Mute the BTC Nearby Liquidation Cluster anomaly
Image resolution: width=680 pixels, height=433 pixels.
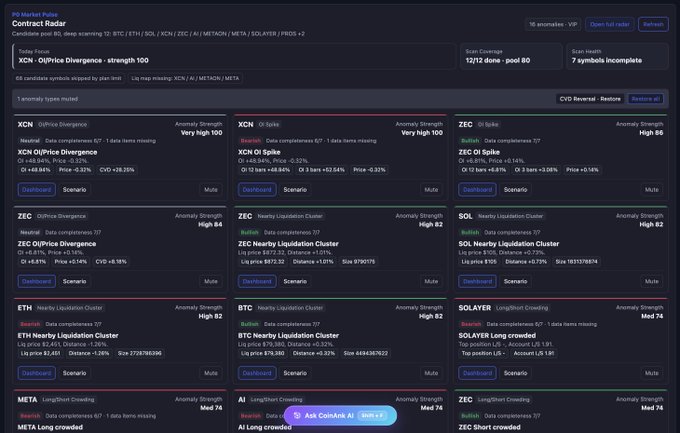[x=431, y=373]
